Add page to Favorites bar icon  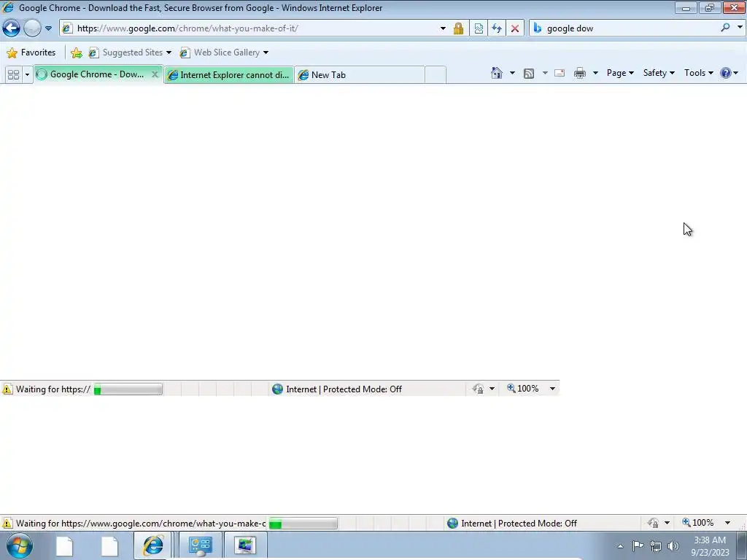pos(76,52)
